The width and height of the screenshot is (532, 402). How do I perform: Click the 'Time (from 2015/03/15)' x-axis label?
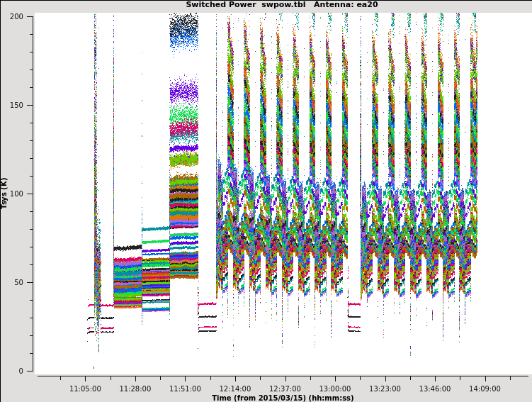click(282, 398)
